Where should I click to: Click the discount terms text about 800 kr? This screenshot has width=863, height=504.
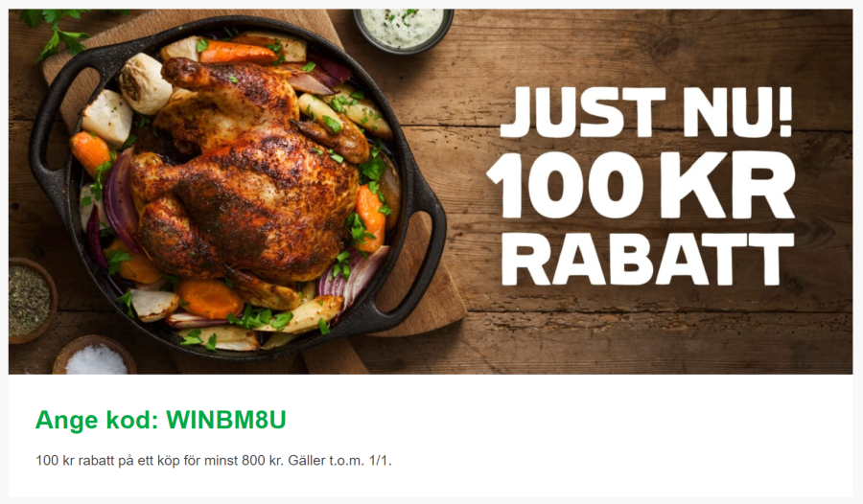214,461
